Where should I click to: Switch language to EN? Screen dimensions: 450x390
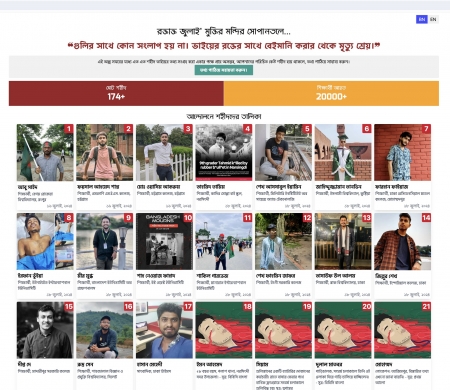(433, 19)
